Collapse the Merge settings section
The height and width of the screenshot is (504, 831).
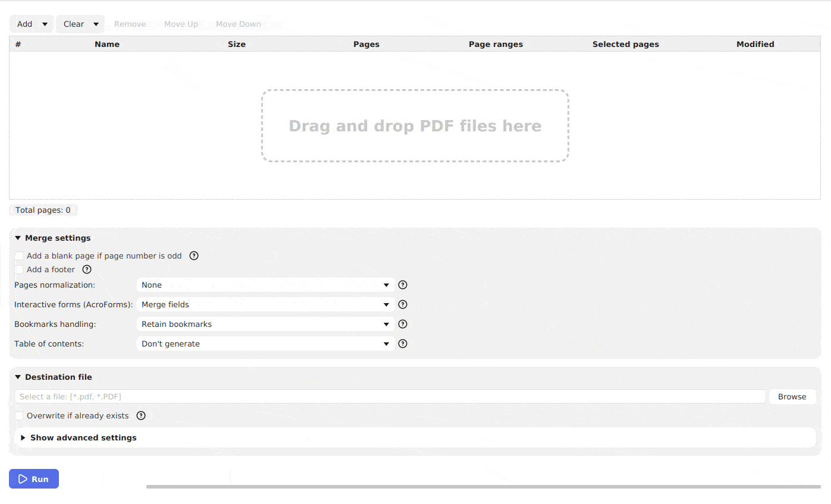coord(18,238)
